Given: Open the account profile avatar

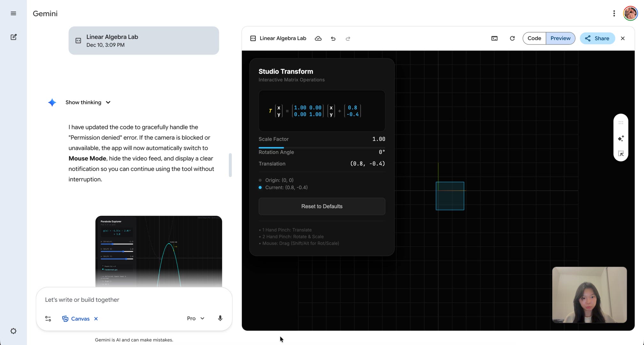Looking at the screenshot, I should (630, 13).
